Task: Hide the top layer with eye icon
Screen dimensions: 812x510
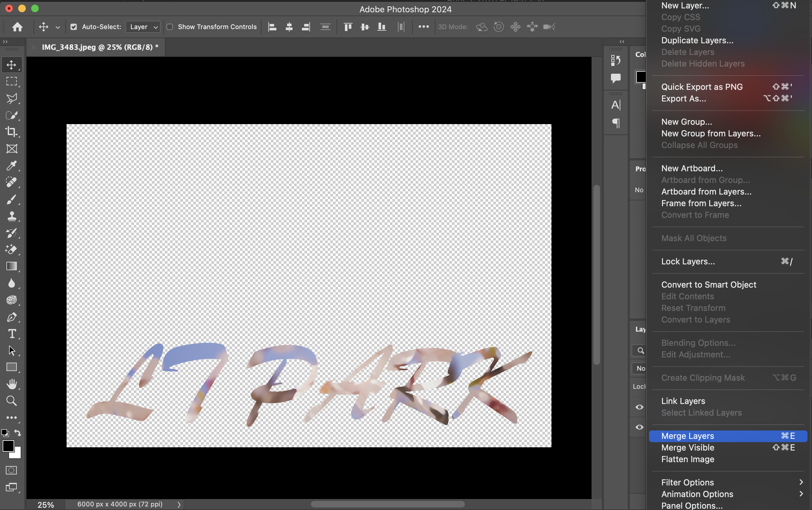Action: pos(639,407)
